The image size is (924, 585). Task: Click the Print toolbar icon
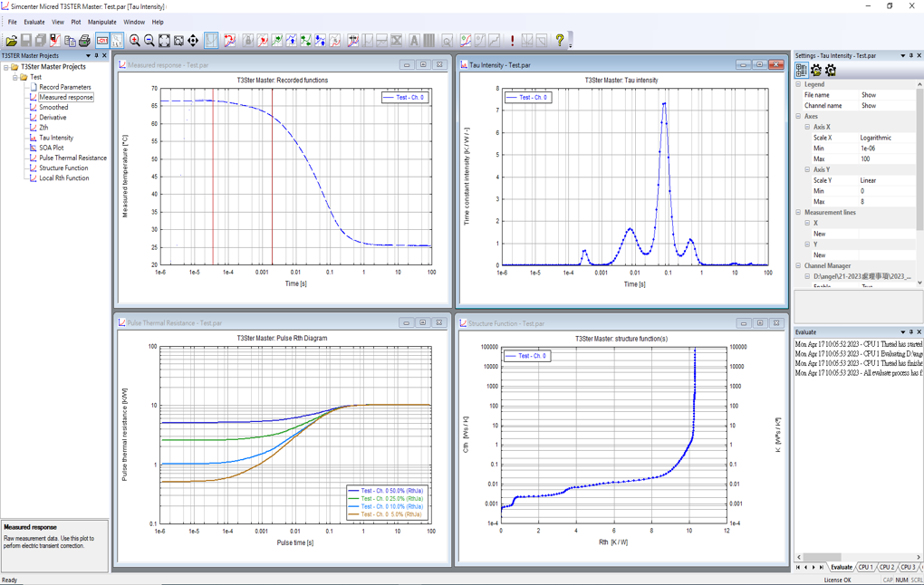tap(84, 41)
